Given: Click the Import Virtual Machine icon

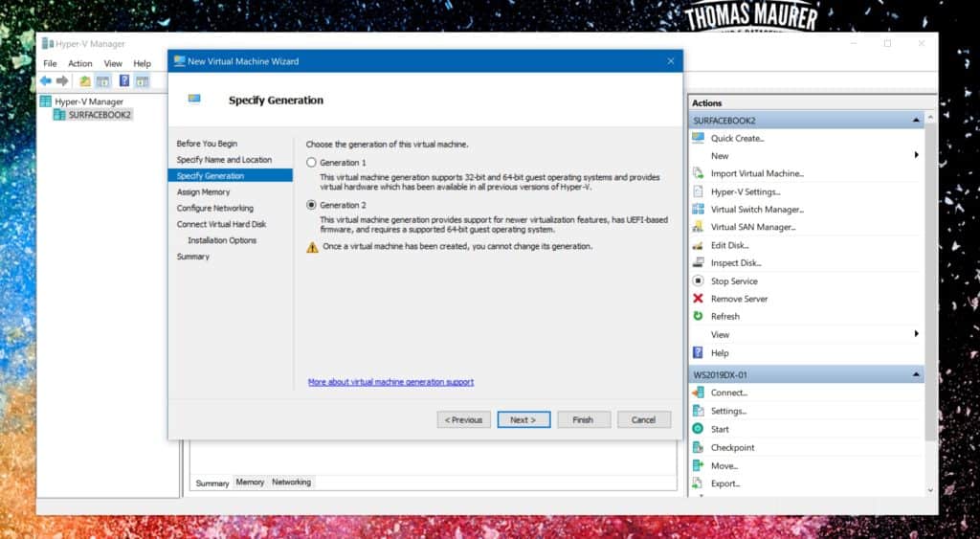Looking at the screenshot, I should [698, 173].
